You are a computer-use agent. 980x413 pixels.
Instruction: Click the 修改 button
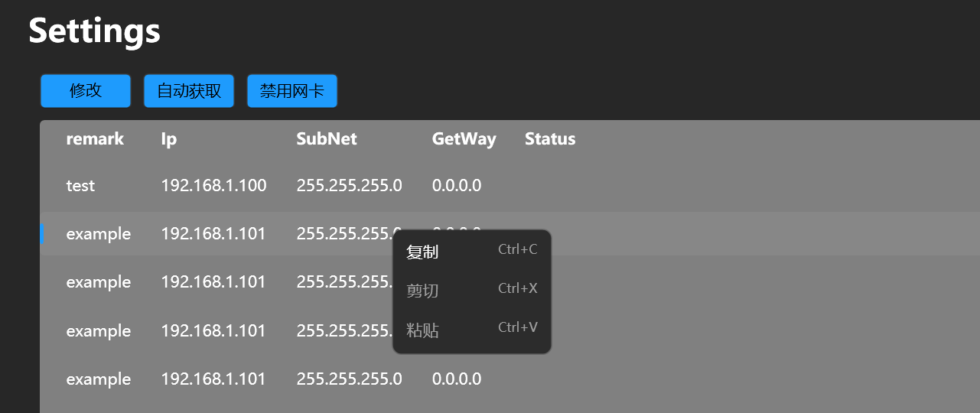(86, 91)
